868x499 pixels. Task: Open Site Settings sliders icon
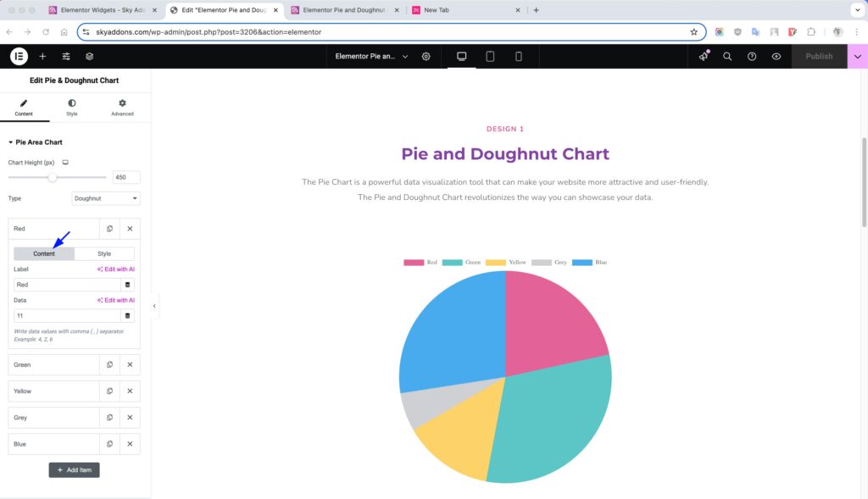[x=66, y=57]
